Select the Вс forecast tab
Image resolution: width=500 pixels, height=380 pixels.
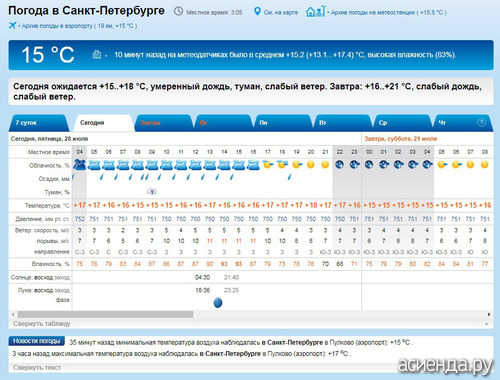(223, 123)
